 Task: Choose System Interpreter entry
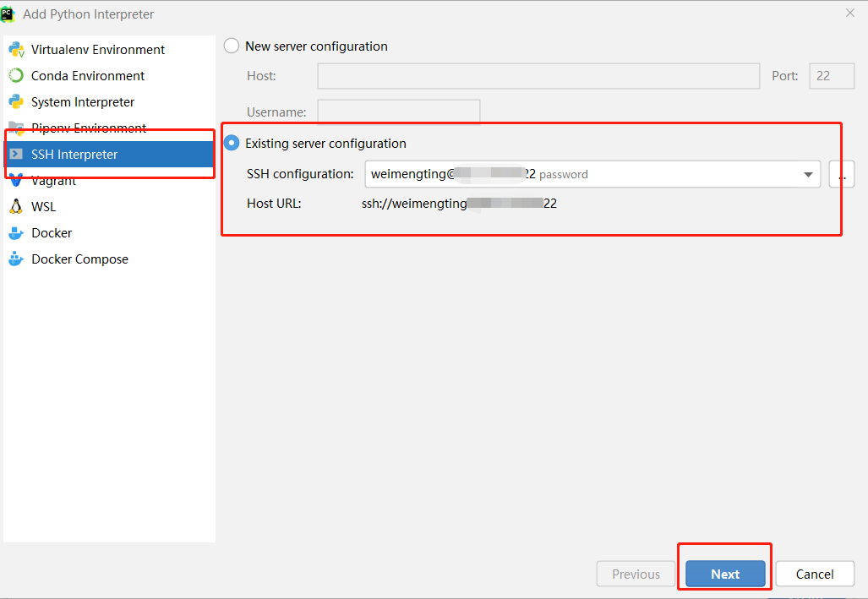pyautogui.click(x=109, y=102)
